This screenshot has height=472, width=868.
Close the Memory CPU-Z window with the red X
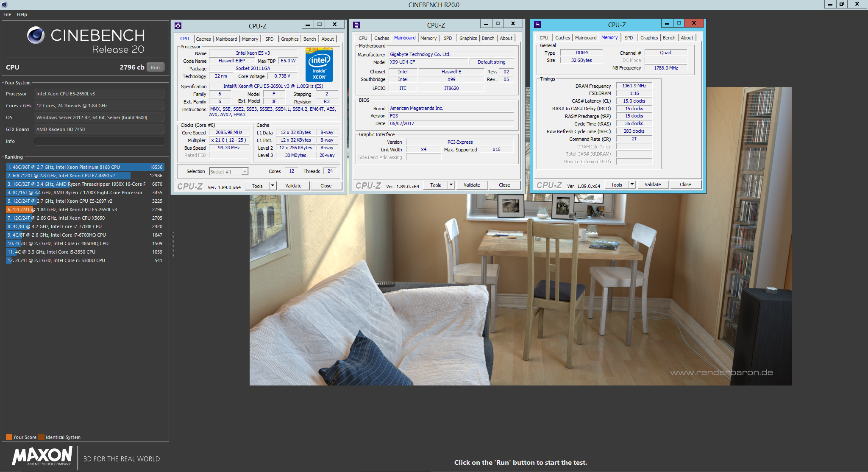coord(694,23)
